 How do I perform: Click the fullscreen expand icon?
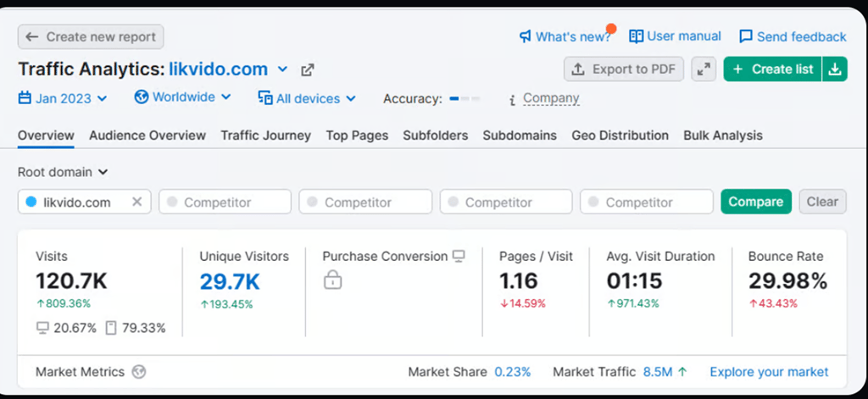tap(704, 69)
